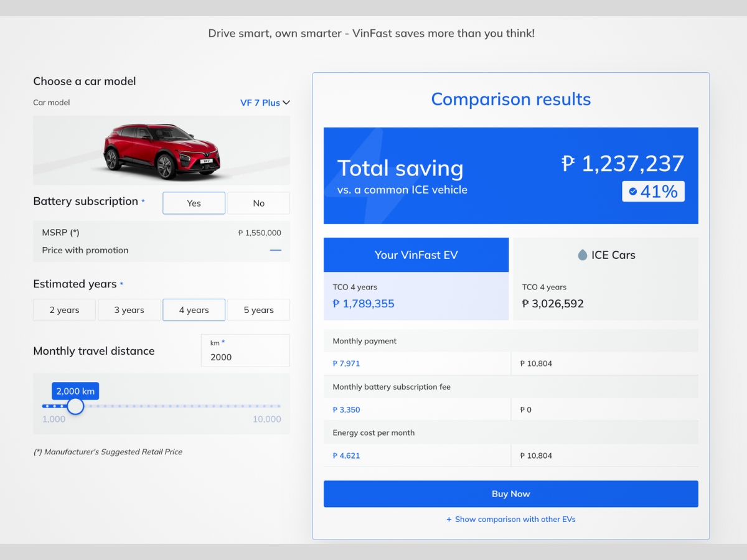This screenshot has width=747, height=560.
Task: Click the fuel drop icon beside ICE Cars
Action: [x=582, y=255]
